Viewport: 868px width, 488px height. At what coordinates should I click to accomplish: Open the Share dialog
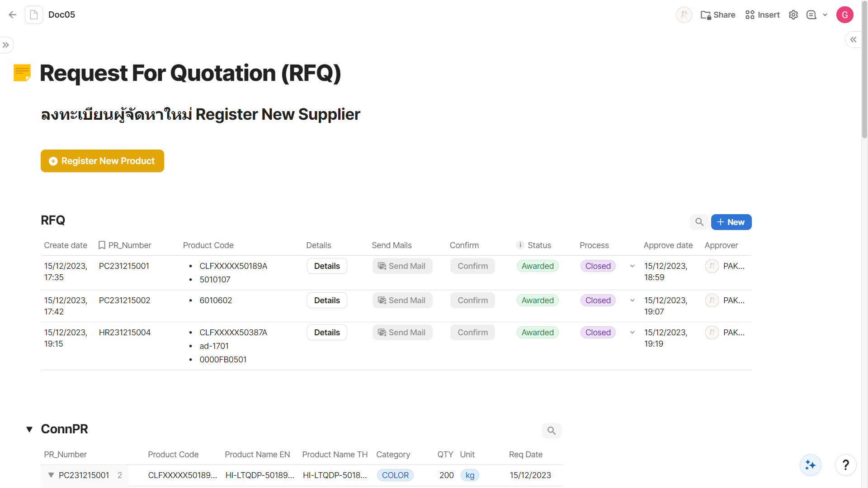718,15
